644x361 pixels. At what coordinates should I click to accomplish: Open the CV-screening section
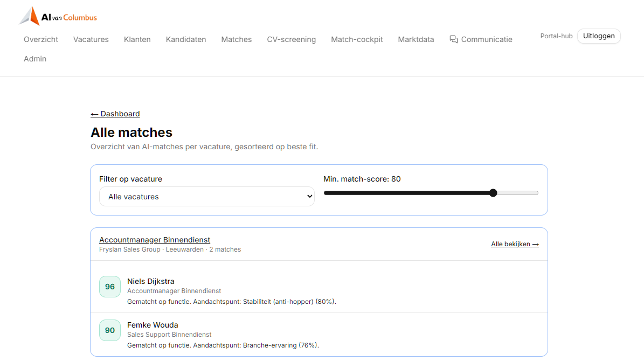[x=291, y=39]
